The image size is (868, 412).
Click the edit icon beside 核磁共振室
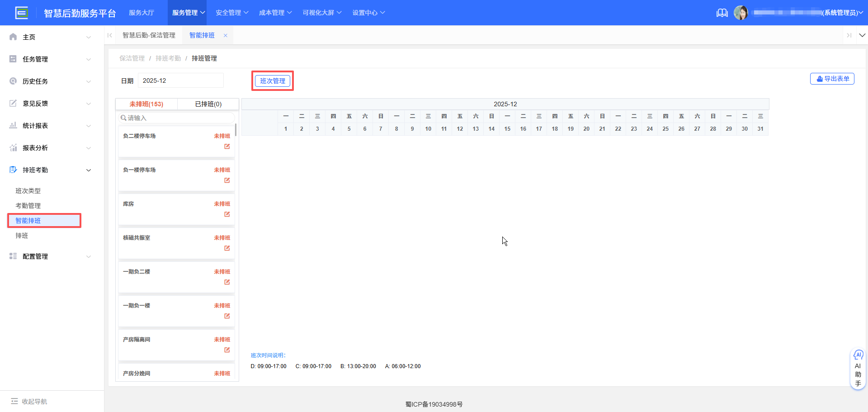[226, 248]
